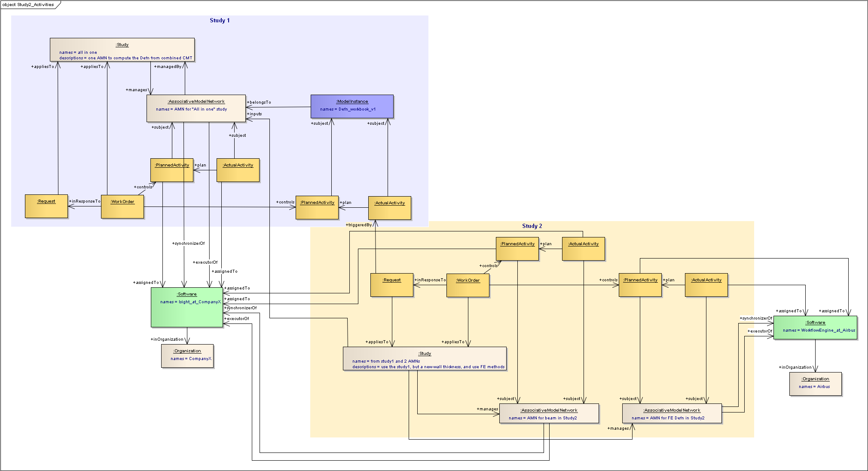
Task: Select the Study 1 WorkOrder object
Action: (x=122, y=206)
